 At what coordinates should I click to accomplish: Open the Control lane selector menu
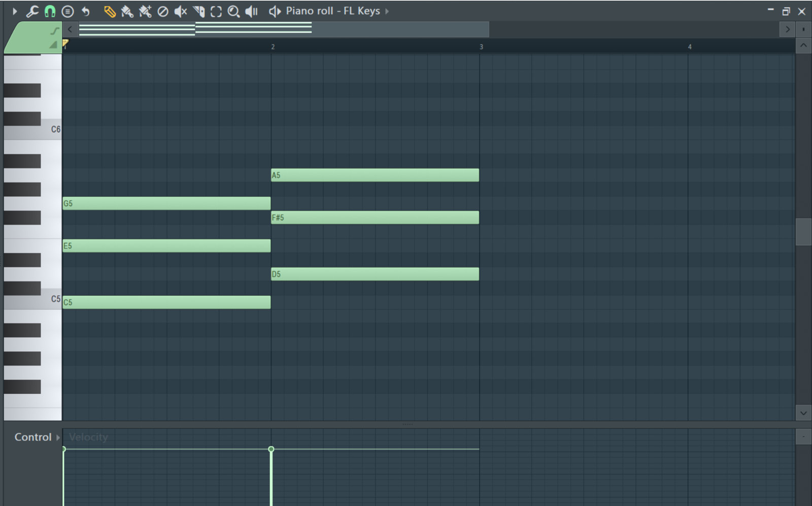pos(37,437)
